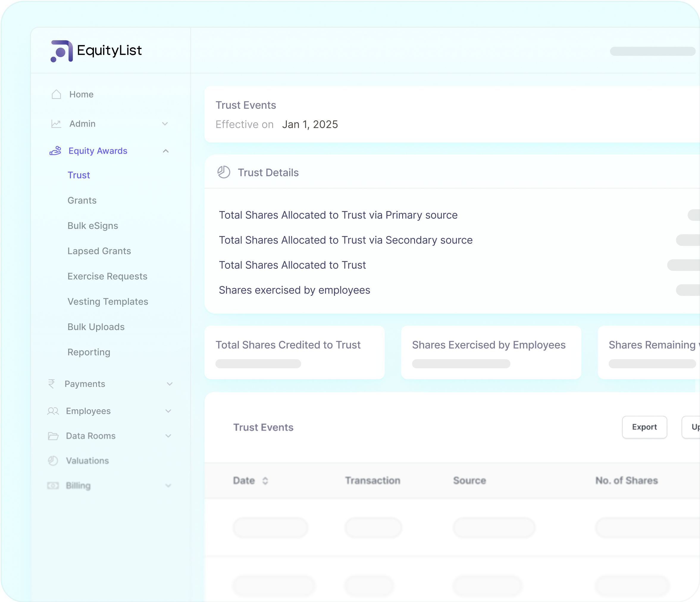This screenshot has height=602, width=700.
Task: Click the Trust Events page header title
Action: [x=246, y=105]
